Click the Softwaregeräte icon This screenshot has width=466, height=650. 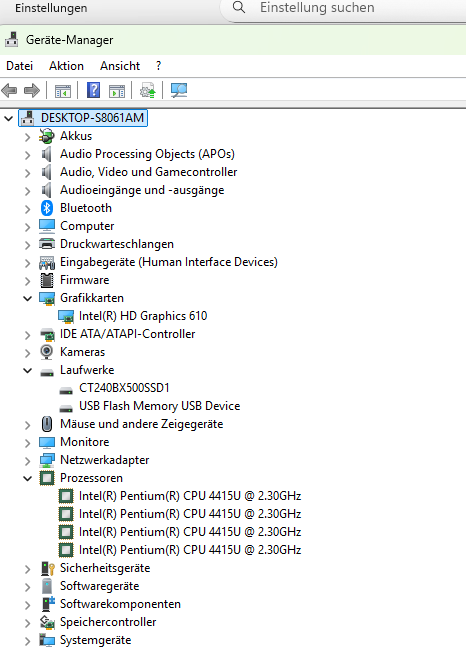tap(47, 586)
